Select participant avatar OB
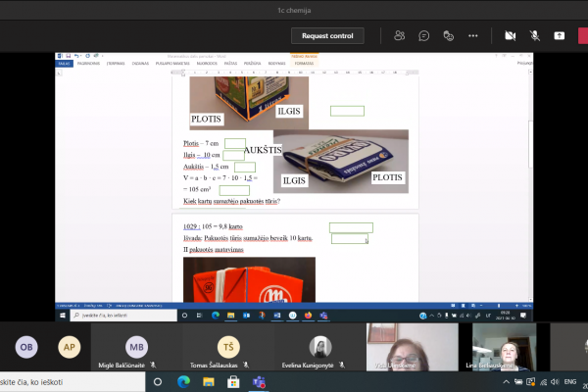 [x=26, y=347]
